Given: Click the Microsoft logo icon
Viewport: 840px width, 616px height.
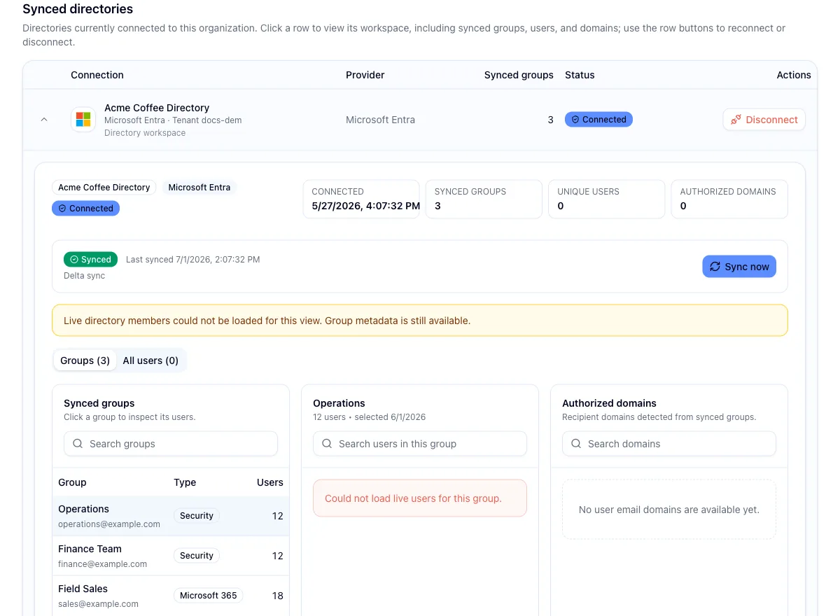Looking at the screenshot, I should pos(83,120).
